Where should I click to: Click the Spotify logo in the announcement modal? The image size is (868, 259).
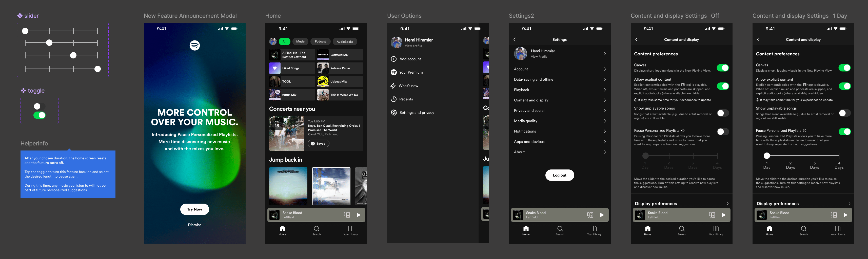[x=194, y=45]
